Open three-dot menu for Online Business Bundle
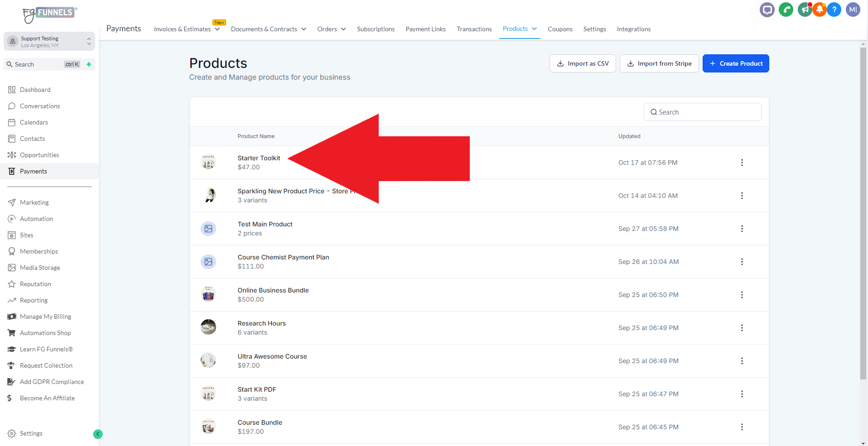Viewport: 868px width, 446px height. pos(742,295)
